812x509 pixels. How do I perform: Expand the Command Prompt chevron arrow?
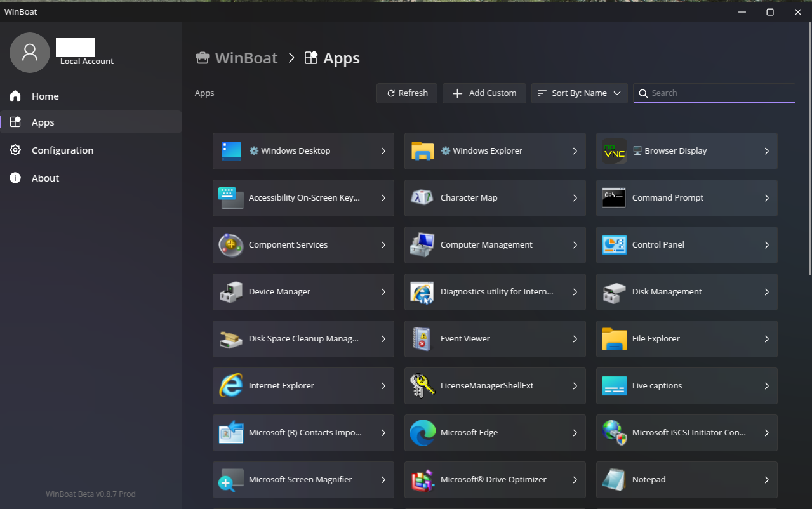point(766,198)
